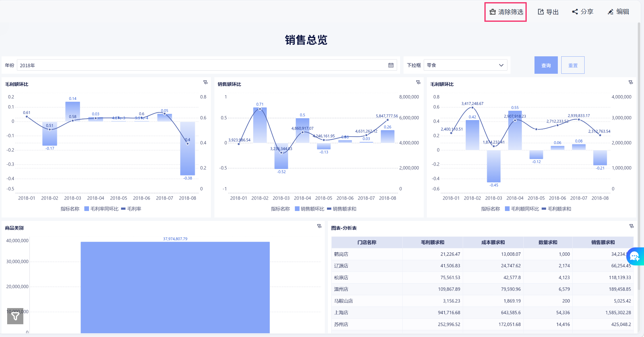The width and height of the screenshot is (644, 337).
Task: Toggle the 销售额求和 legend entry
Action: tap(342, 209)
